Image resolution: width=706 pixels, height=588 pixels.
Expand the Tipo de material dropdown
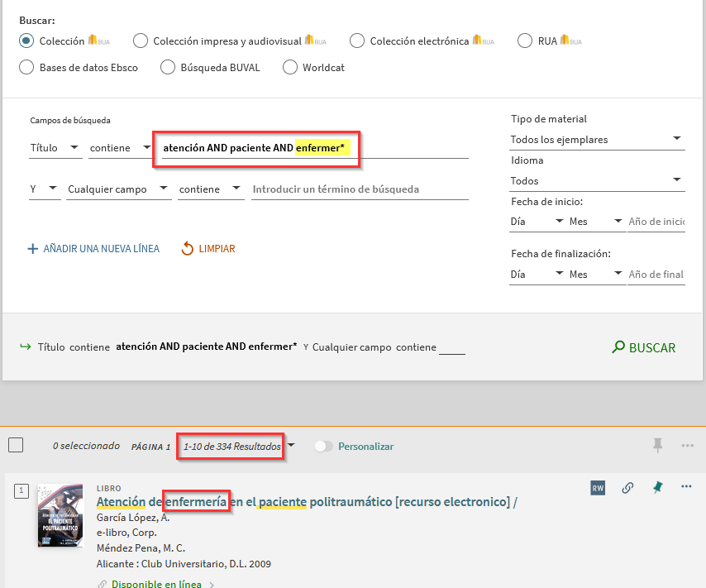597,139
